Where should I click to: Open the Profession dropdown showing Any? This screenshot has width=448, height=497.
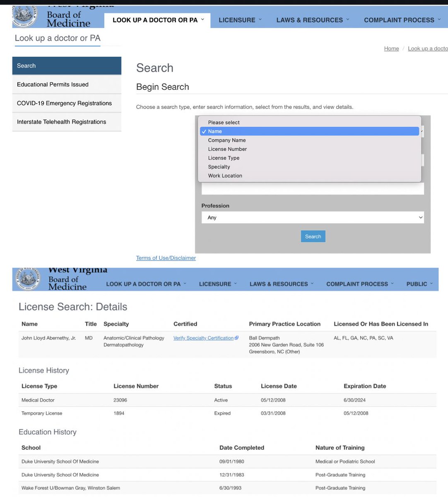(x=313, y=217)
